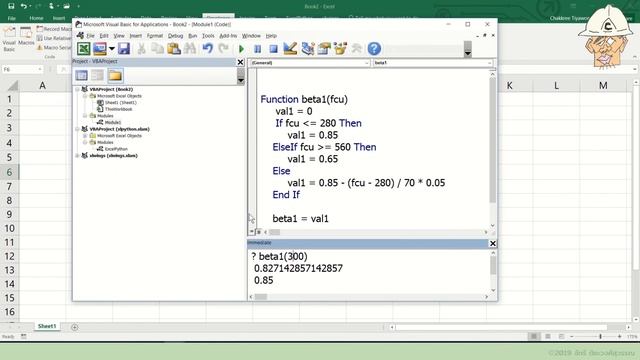The height and width of the screenshot is (360, 640).
Task: Open Properties Window toolbar icon
Action: click(324, 49)
